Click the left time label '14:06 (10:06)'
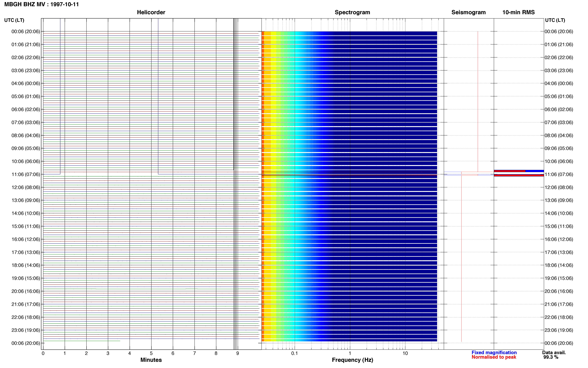Image resolution: width=588 pixels, height=368 pixels. 26,213
